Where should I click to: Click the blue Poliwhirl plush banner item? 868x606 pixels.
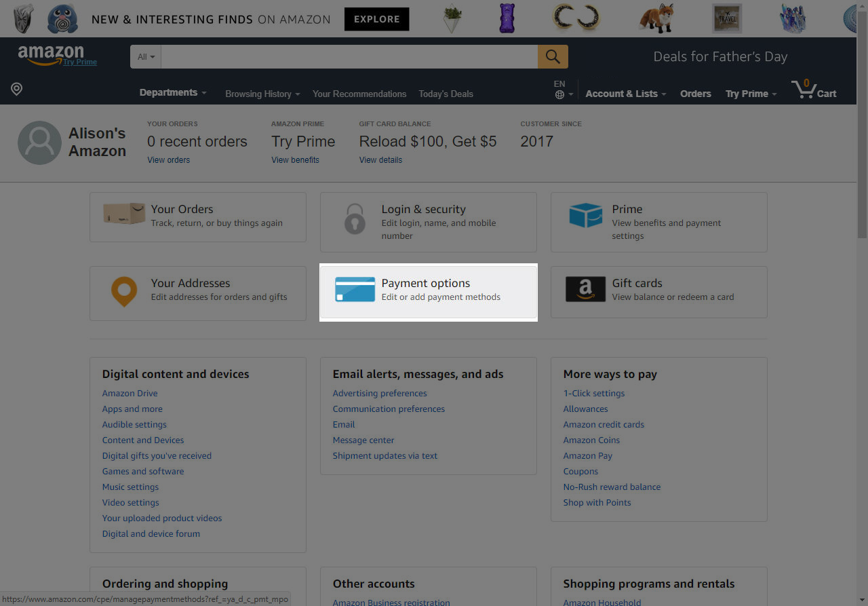pyautogui.click(x=62, y=18)
